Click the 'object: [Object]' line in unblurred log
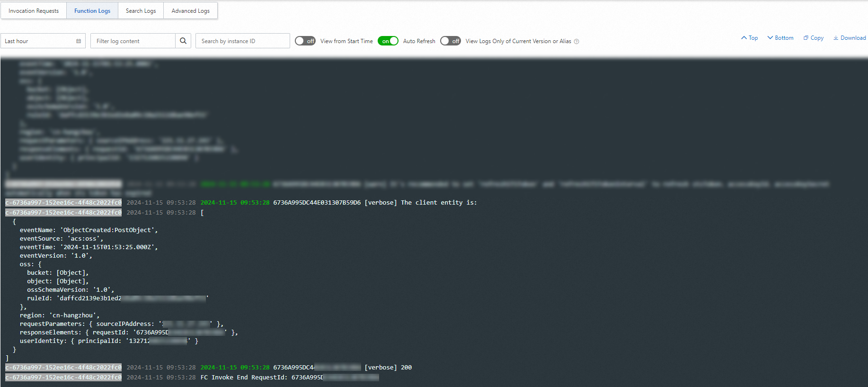Viewport: 868px width, 387px height. click(x=58, y=281)
